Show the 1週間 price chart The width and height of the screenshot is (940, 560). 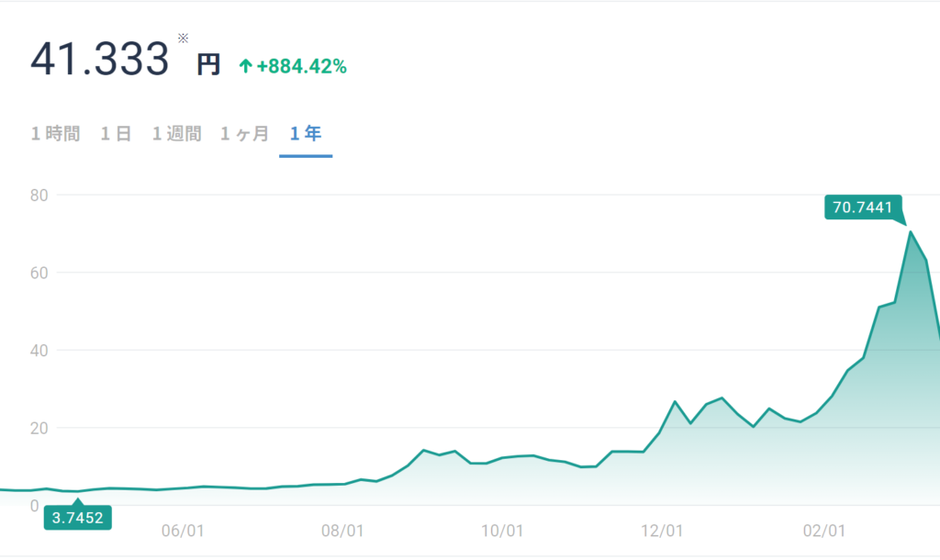[x=176, y=134]
